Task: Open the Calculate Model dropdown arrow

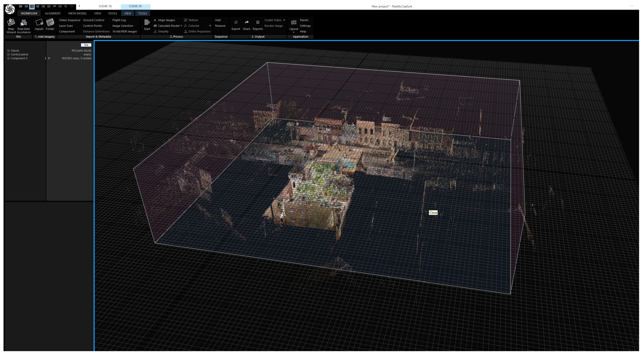Action: (x=181, y=26)
